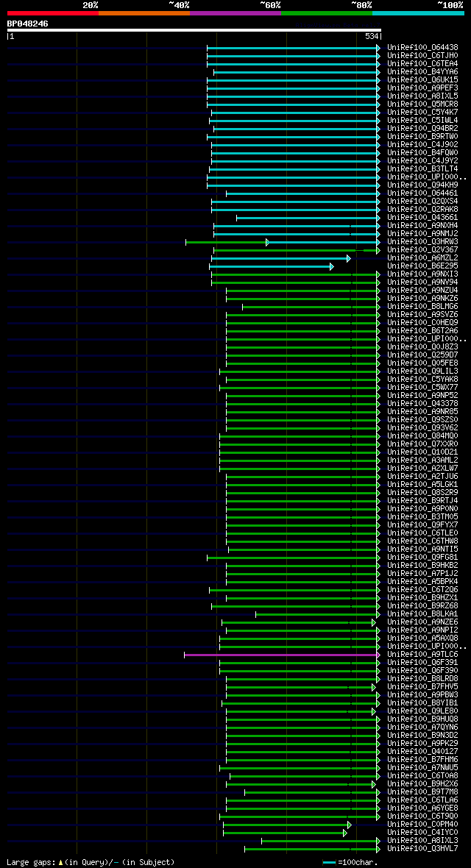Select the UniRef100_A9NXH4 label
Viewport: 471px width, 868px height.
(x=422, y=226)
